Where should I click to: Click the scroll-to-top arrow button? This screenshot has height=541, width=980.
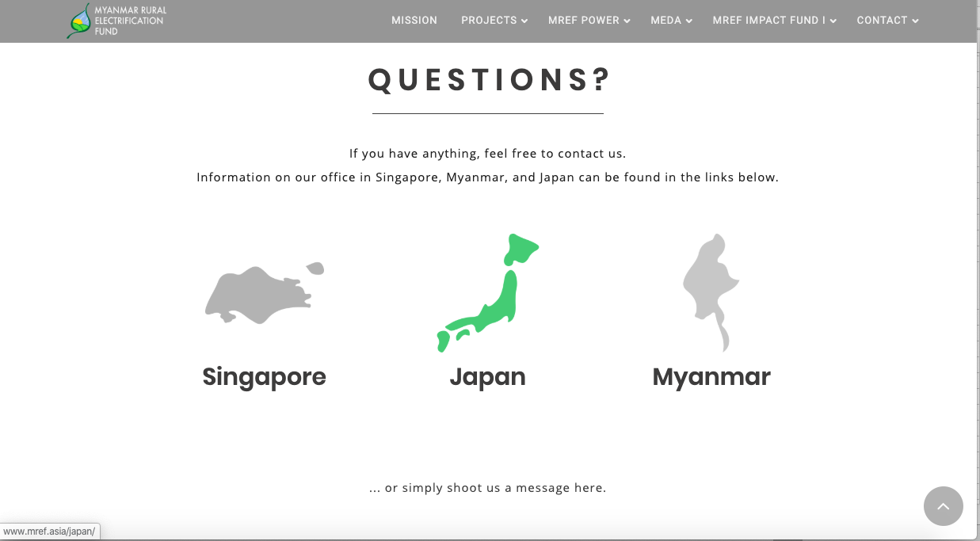[943, 505]
